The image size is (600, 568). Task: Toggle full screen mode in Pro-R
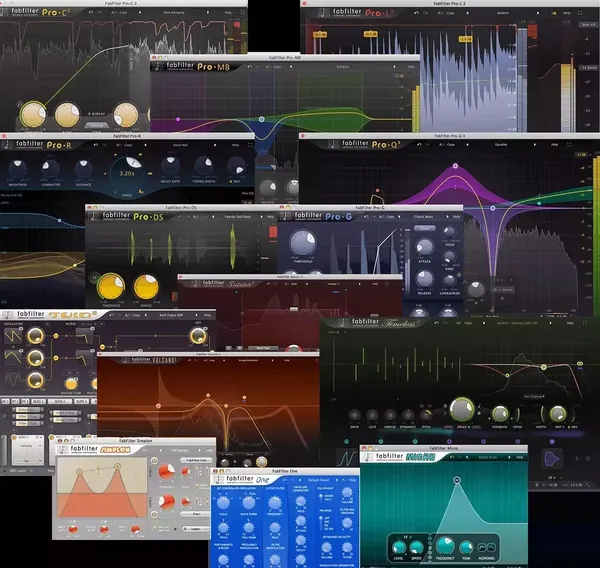point(250,145)
